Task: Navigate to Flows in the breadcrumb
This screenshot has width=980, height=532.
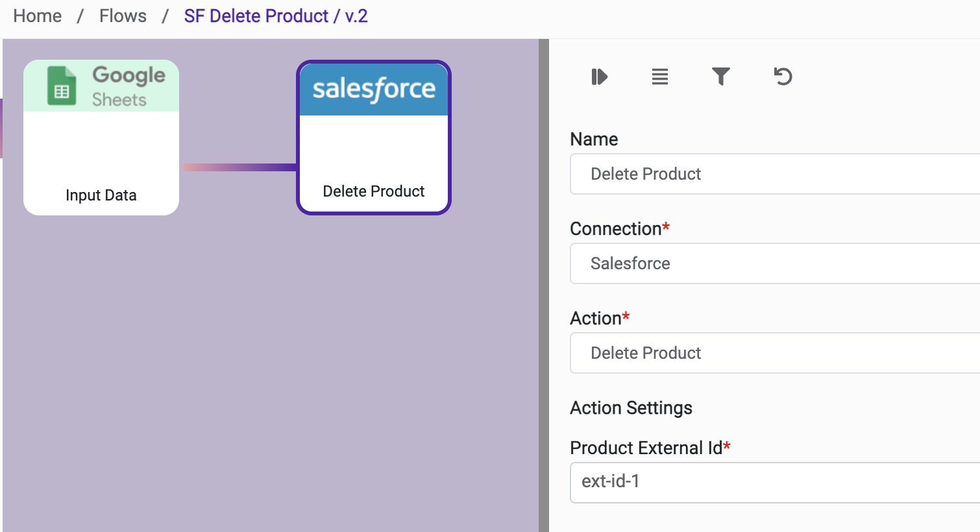Action: (123, 16)
